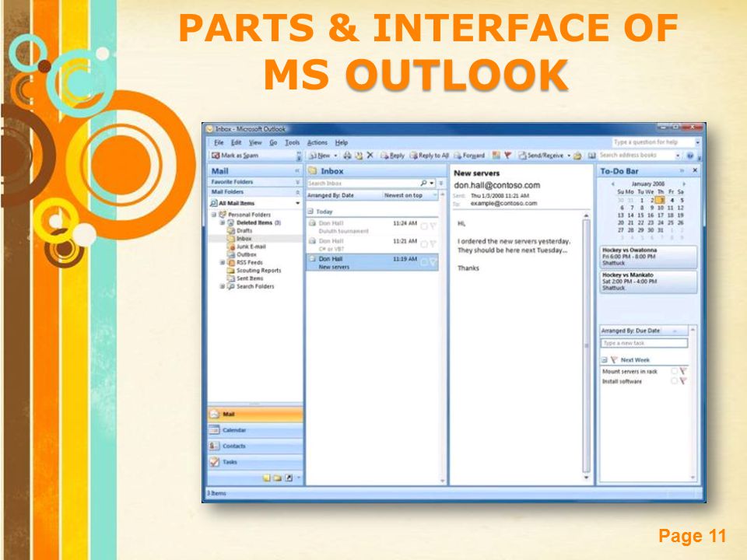Image resolution: width=747 pixels, height=560 pixels.
Task: Go to previous month in To-Do Bar calendar
Action: (612, 184)
